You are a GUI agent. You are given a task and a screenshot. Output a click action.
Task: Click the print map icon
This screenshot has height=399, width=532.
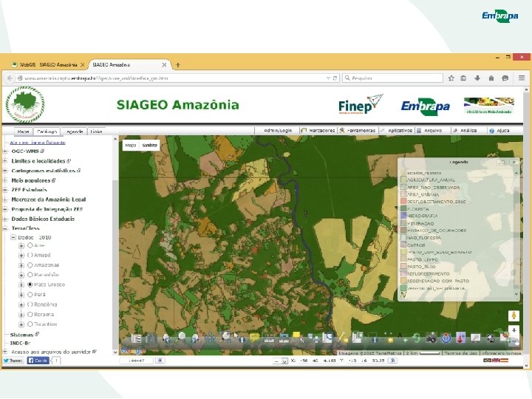pyautogui.click(x=314, y=338)
